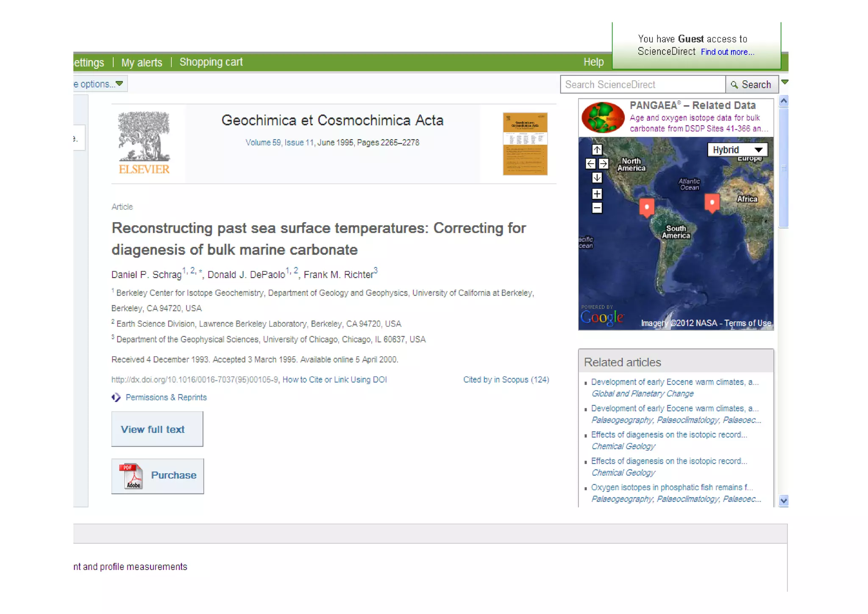Zoom in on the map
Screen dimensions: 868x614
click(x=597, y=194)
